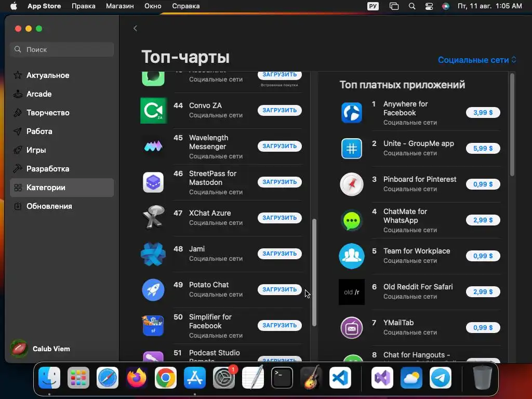Image resolution: width=532 pixels, height=399 pixels.
Task: Launch Google Chrome from the Dock
Action: [x=166, y=378]
